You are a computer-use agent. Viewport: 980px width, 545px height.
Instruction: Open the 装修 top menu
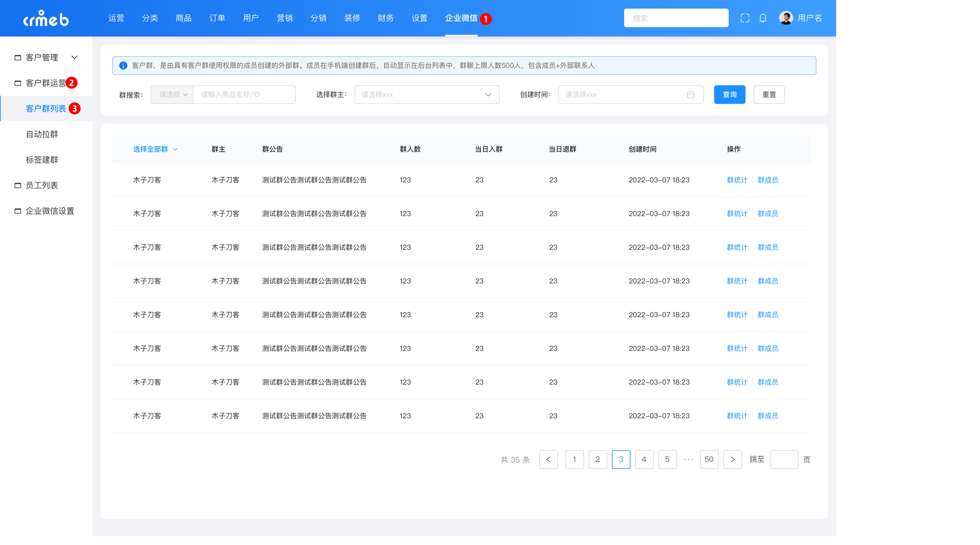tap(352, 18)
